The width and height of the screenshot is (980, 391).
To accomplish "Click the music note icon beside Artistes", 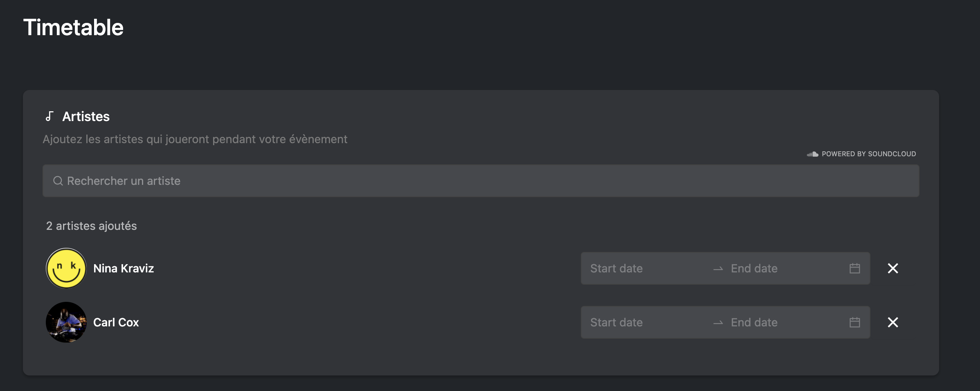I will (49, 117).
